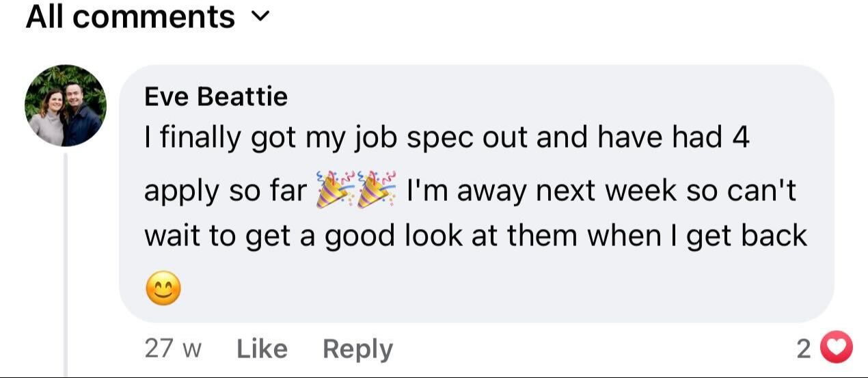View the reaction count of 2
This screenshot has width=868, height=378.
pyautogui.click(x=804, y=349)
